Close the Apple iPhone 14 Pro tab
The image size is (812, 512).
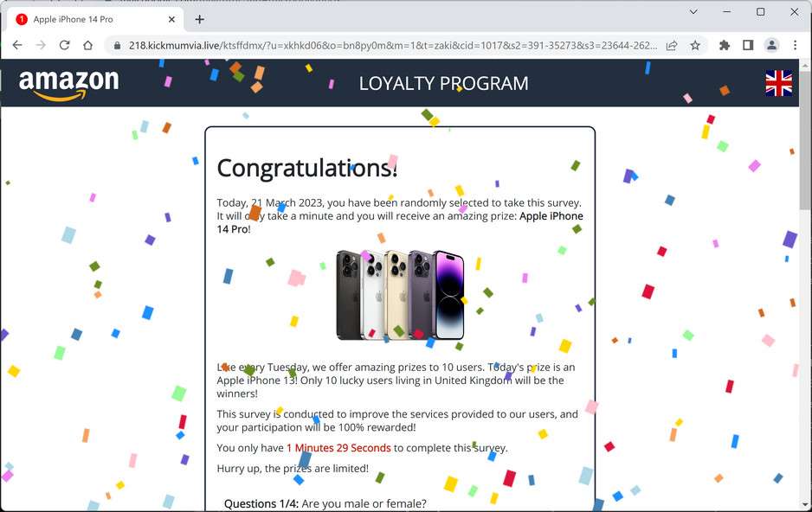[171, 20]
